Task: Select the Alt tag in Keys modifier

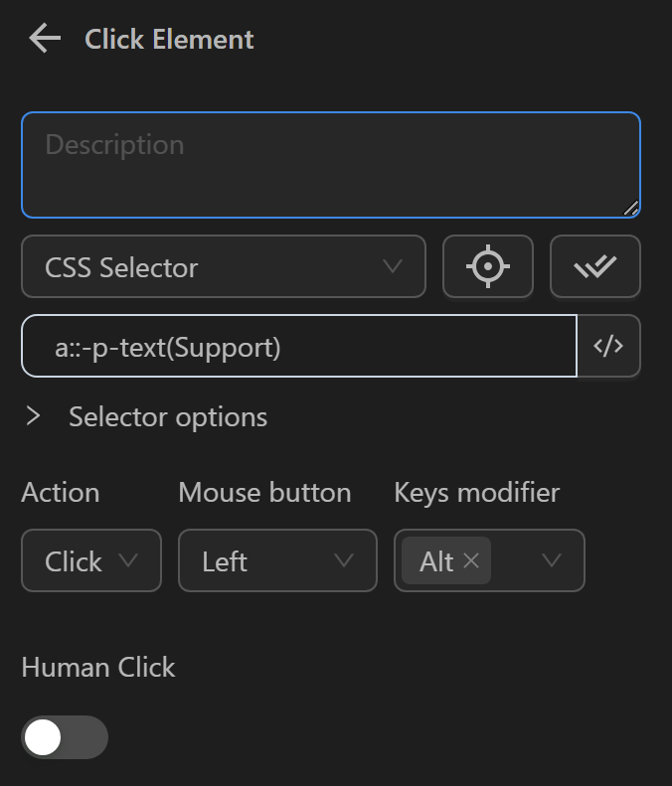Action: (436, 561)
